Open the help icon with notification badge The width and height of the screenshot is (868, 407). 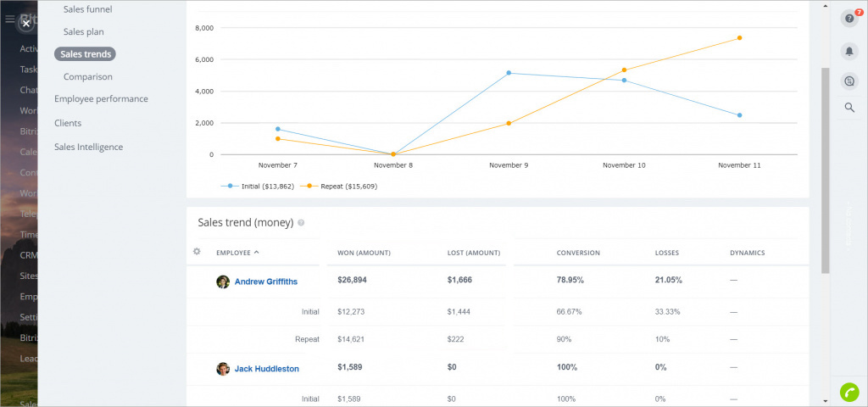click(849, 19)
